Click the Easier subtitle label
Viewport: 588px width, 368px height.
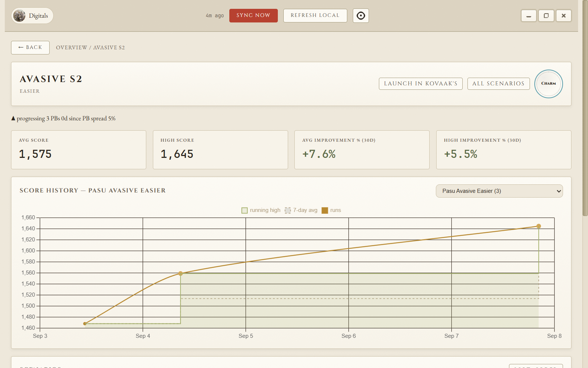click(x=29, y=91)
